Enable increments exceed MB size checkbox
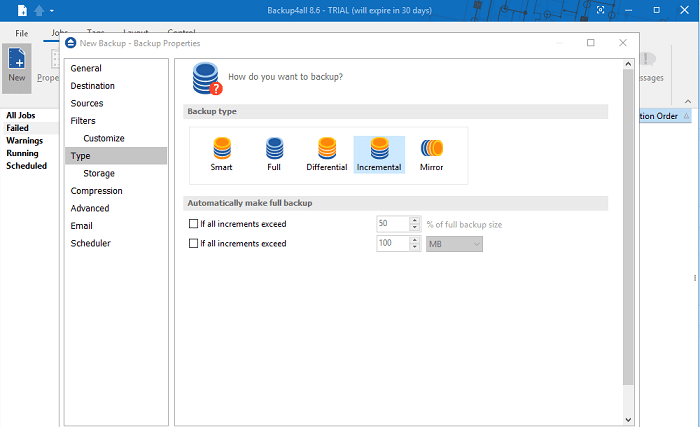 point(194,243)
